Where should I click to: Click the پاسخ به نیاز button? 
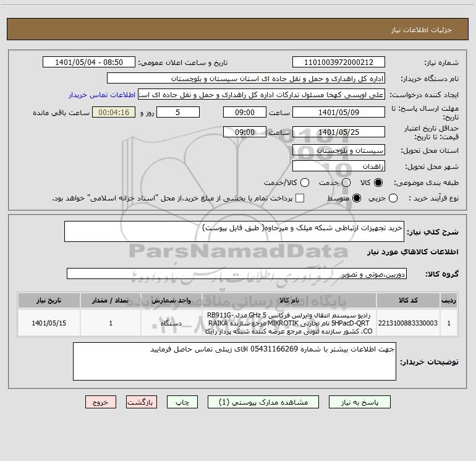click(x=359, y=402)
